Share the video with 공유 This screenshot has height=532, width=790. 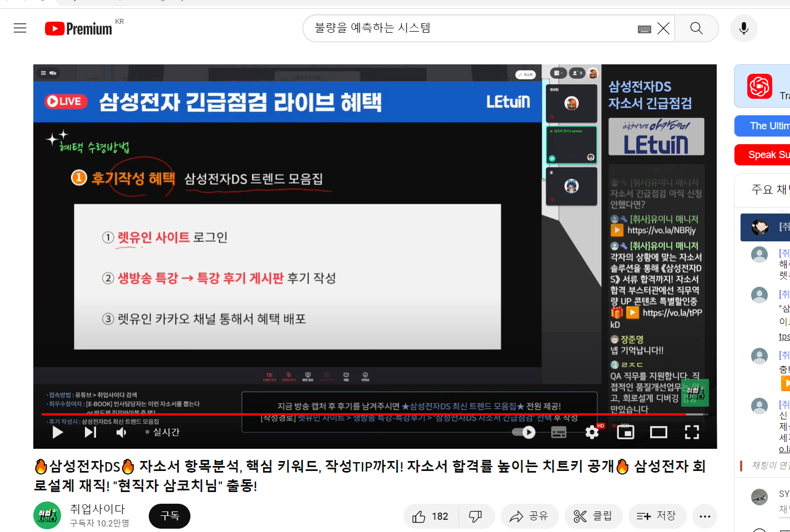coord(529,516)
